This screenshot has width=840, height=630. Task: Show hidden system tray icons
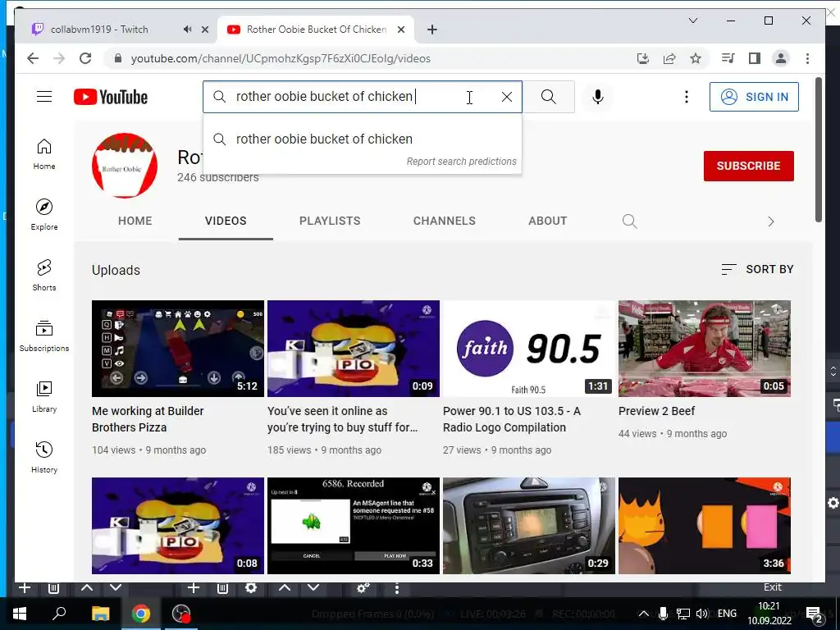tap(644, 614)
